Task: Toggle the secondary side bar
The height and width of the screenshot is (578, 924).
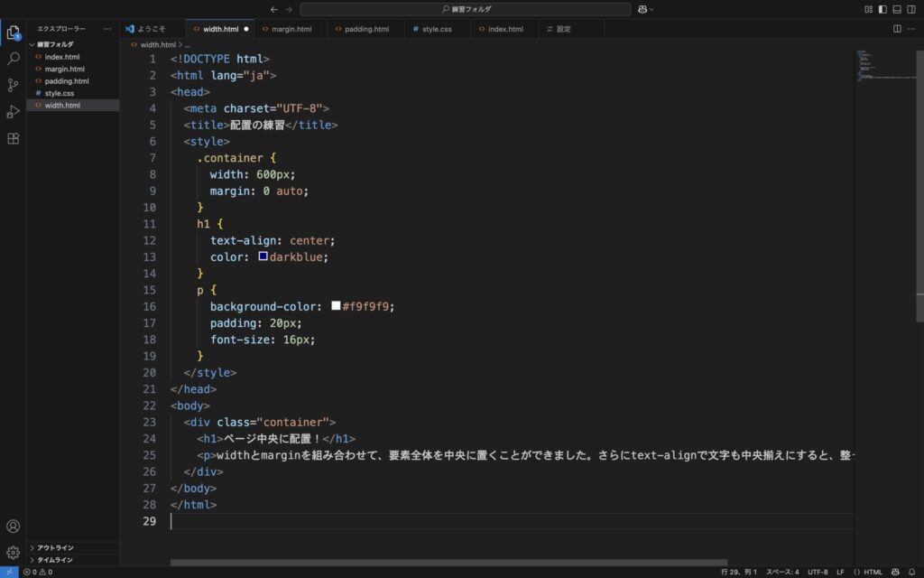Action: click(911, 9)
